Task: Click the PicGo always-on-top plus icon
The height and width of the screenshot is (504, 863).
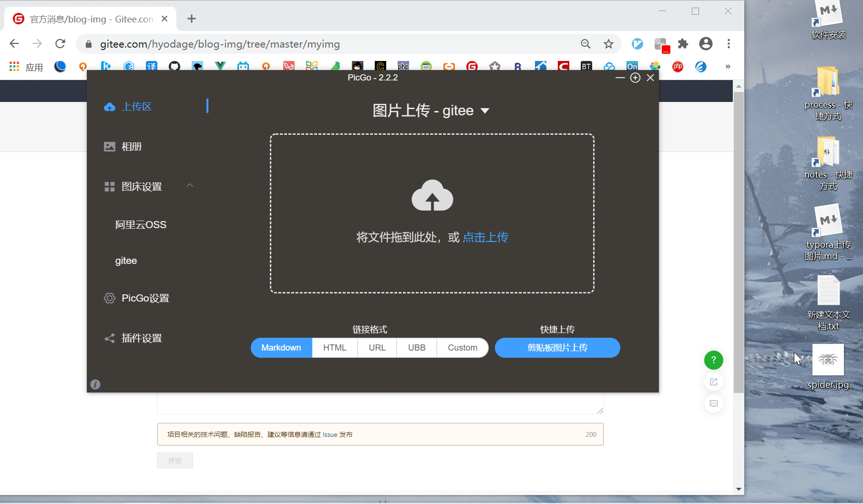Action: 635,78
